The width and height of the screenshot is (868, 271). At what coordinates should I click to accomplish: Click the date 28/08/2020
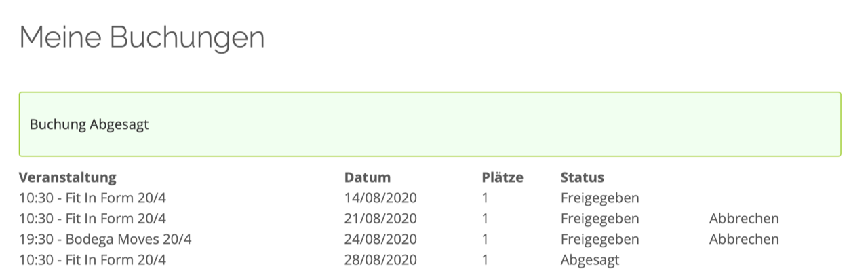(380, 259)
